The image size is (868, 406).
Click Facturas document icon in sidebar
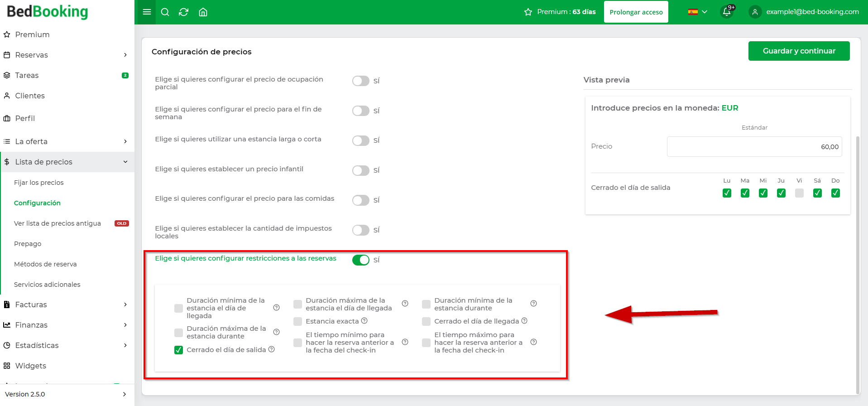[x=7, y=304]
